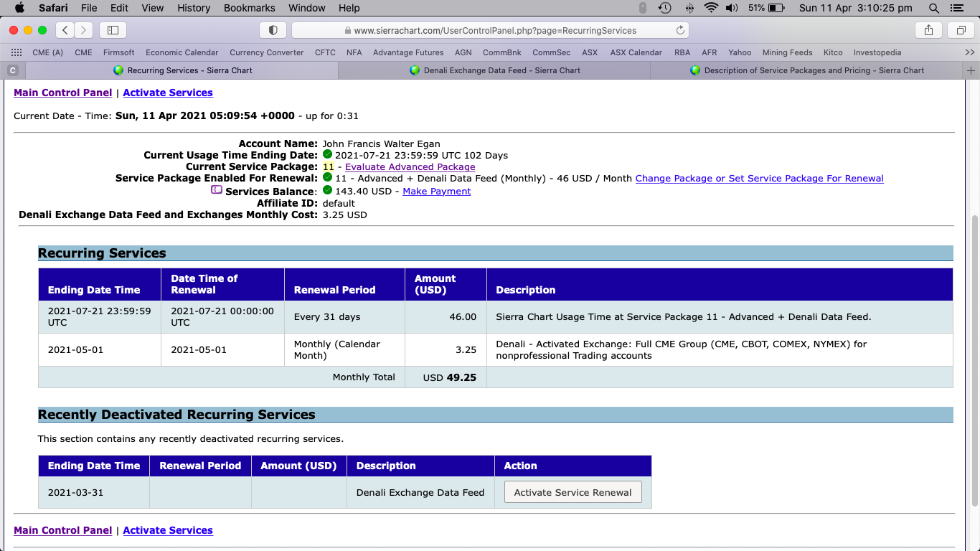This screenshot has width=980, height=551.
Task: Open the Wi-Fi status menu
Action: 711,8
